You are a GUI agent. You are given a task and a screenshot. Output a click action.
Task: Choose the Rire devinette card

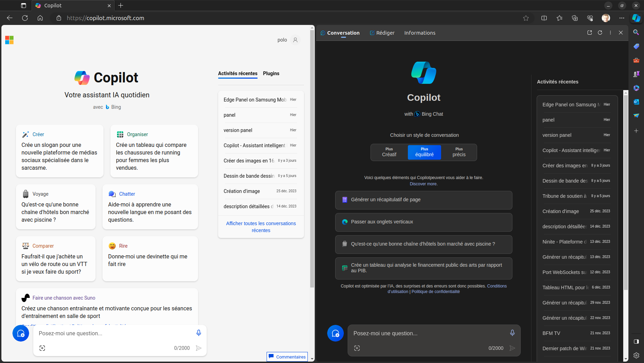tap(150, 258)
